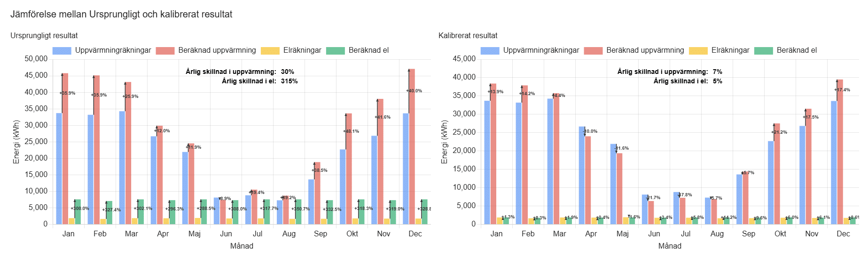Click blue Uppvärmningräkningar swatch in right legend
The height and width of the screenshot is (266, 868).
[490, 51]
